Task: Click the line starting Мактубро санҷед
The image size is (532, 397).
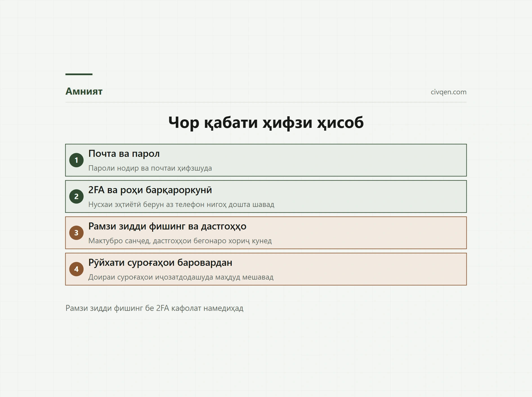Action: pyautogui.click(x=180, y=241)
